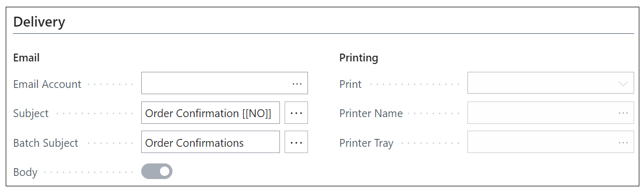Image resolution: width=644 pixels, height=191 pixels.
Task: Click the Batch Subject label
Action: [46, 143]
